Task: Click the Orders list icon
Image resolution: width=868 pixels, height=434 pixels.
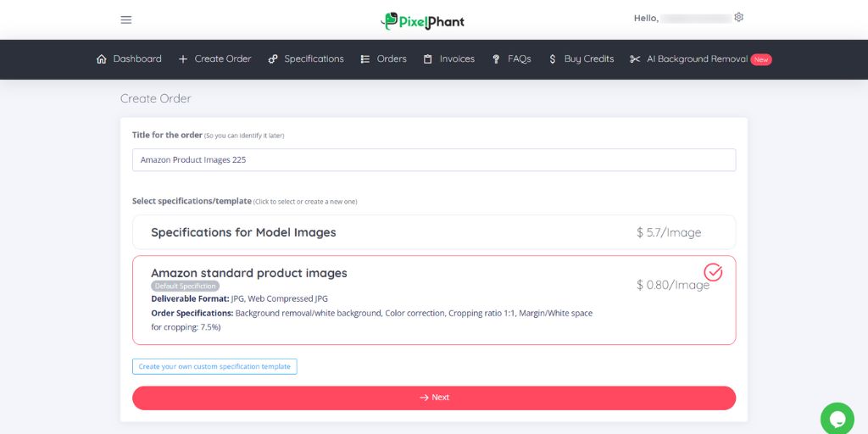Action: (x=364, y=59)
